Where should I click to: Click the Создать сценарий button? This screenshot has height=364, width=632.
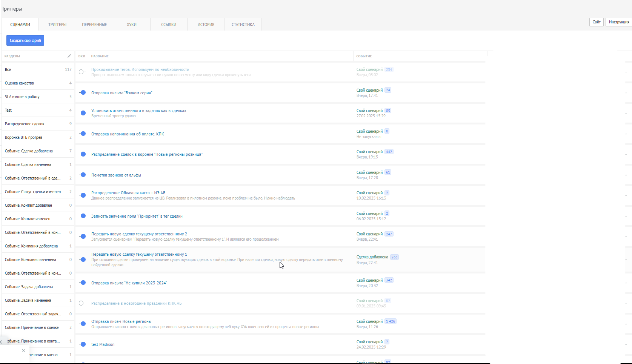(25, 40)
